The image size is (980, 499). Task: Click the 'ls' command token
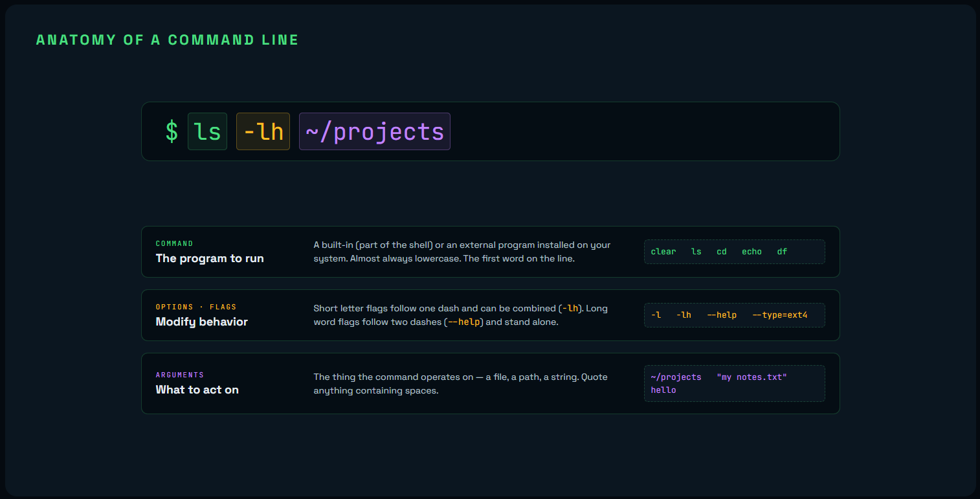click(207, 131)
